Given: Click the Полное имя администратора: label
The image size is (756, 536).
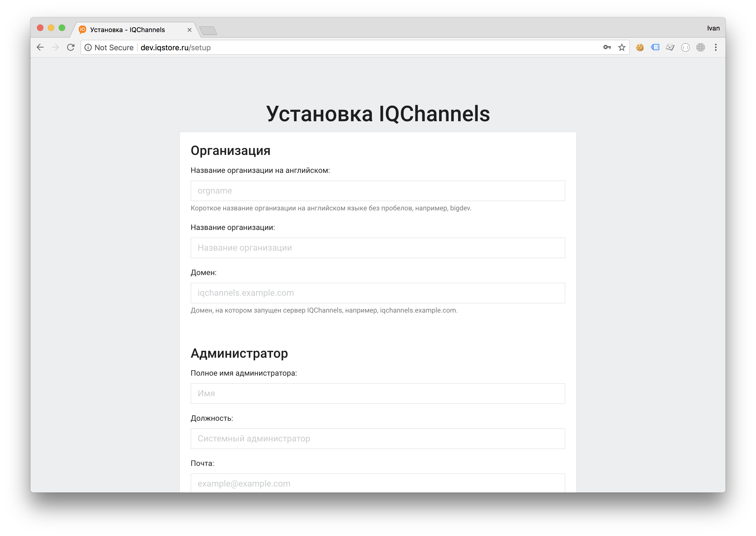Looking at the screenshot, I should (244, 373).
